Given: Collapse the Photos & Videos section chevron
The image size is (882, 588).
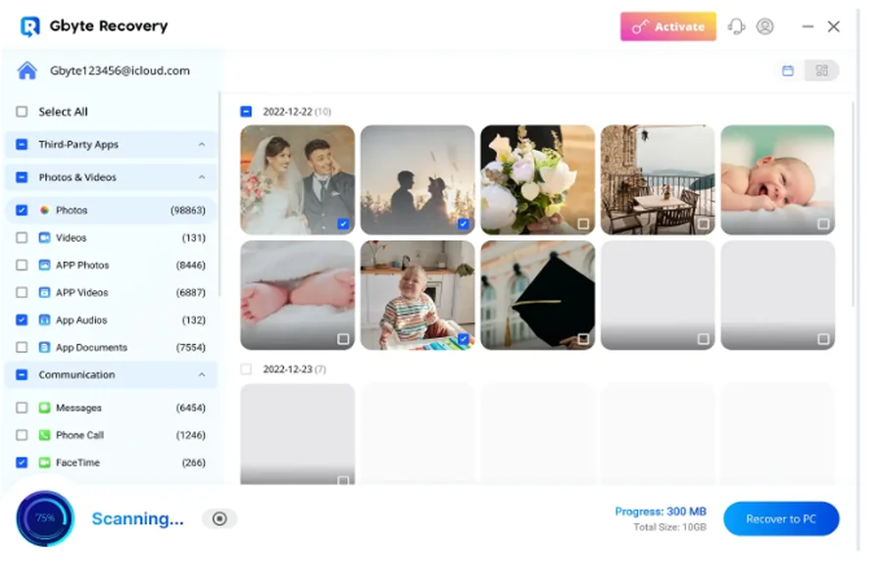Looking at the screenshot, I should click(x=202, y=177).
